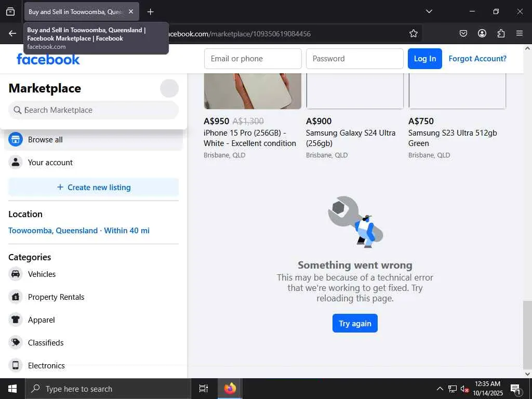Viewport: 532px width, 399px height.
Task: Bookmark this page with the star icon
Action: pyautogui.click(x=413, y=33)
